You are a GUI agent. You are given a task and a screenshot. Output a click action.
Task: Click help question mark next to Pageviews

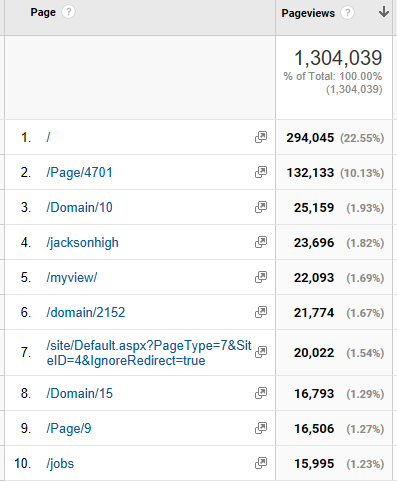pyautogui.click(x=347, y=13)
